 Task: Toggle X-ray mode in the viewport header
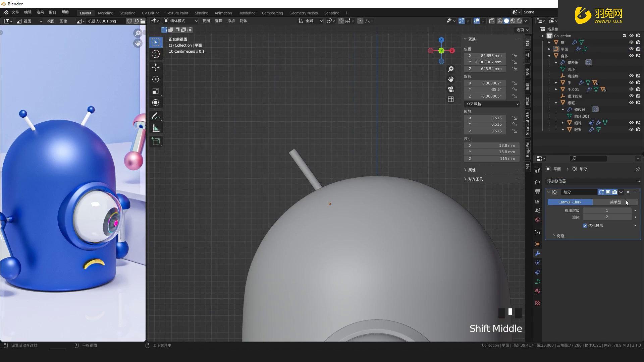tap(492, 21)
